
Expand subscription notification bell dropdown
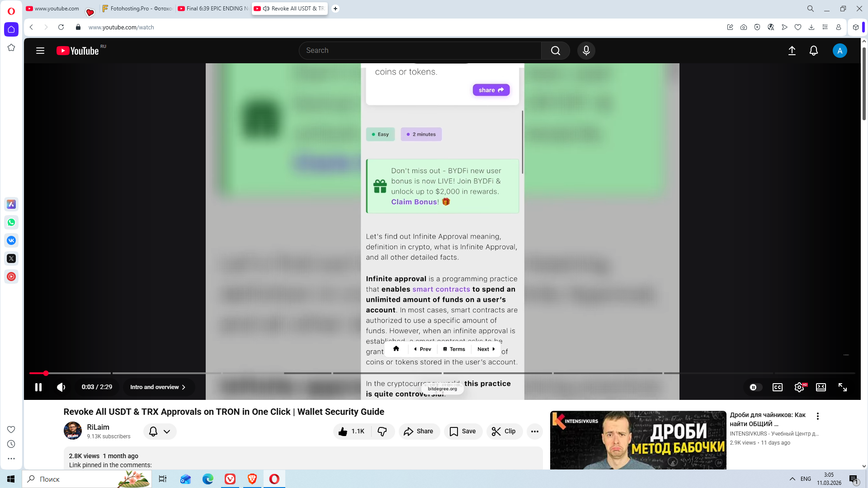(160, 432)
